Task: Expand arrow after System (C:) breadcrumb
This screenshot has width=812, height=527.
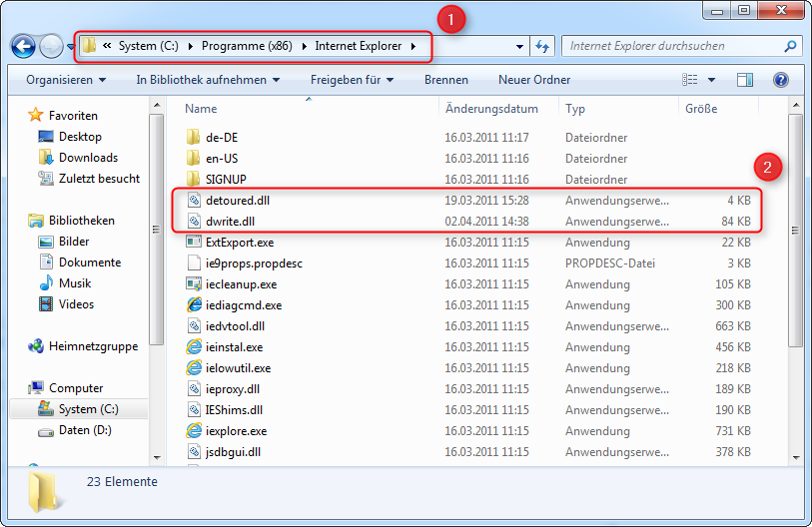Action: 190,46
